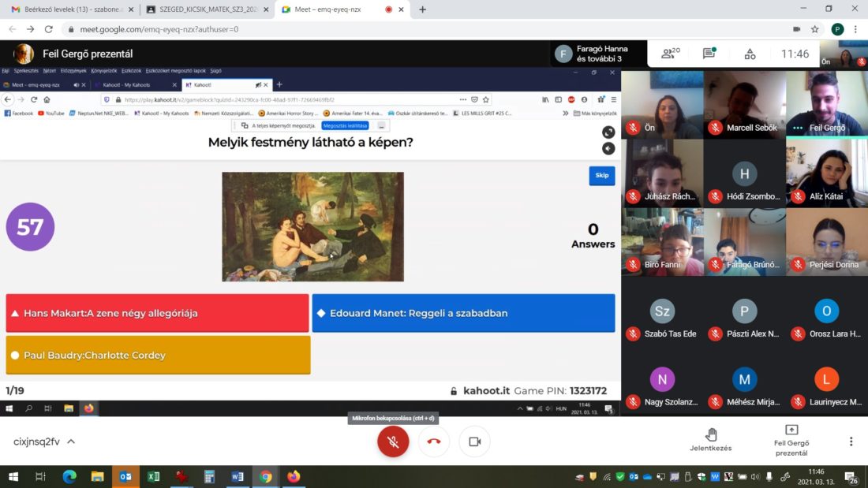Click Laurinyecz's orange L avatar
Viewport: 868px width, 488px height.
pos(826,379)
